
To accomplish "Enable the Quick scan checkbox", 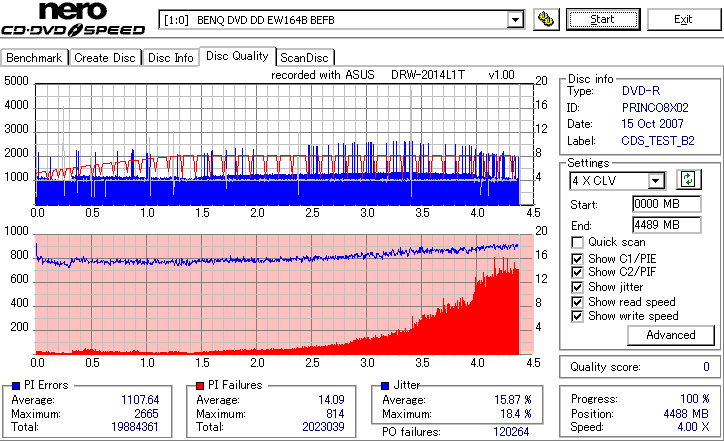I will (577, 242).
